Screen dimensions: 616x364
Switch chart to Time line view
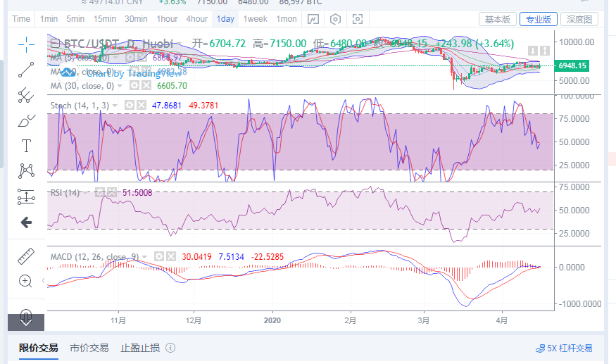21,19
